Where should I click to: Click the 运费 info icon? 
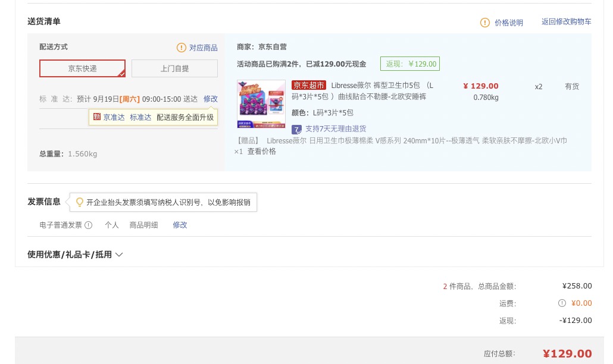click(x=562, y=303)
